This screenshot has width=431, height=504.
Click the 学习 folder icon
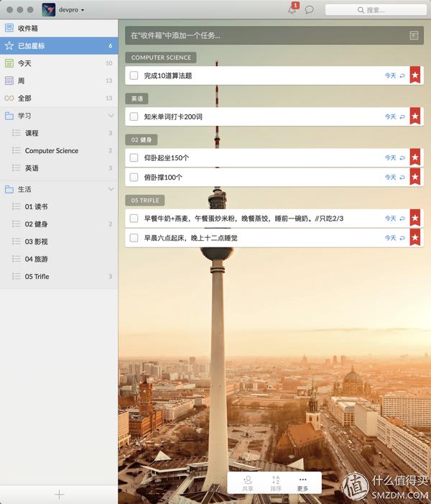click(9, 116)
